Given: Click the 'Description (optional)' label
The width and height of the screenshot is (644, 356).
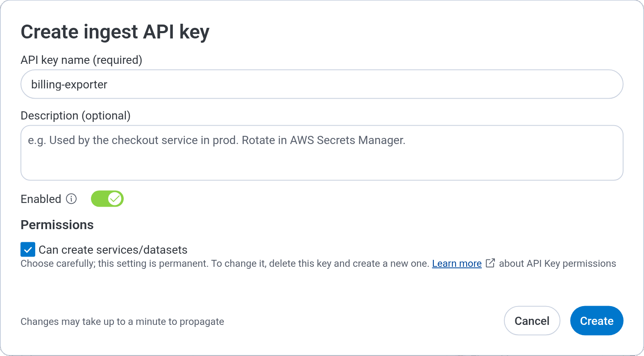Looking at the screenshot, I should click(x=75, y=116).
